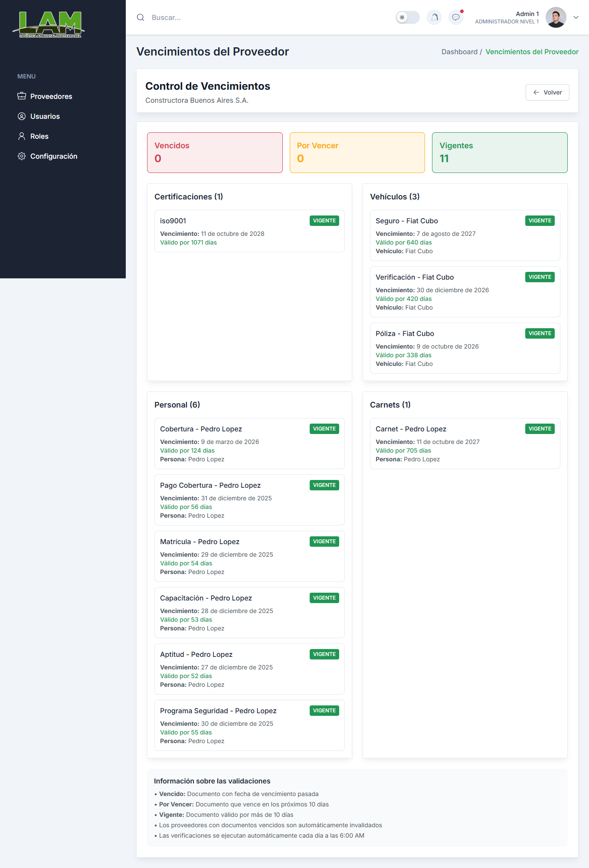The image size is (589, 868).
Task: Click the Proveedores briefcase icon
Action: pyautogui.click(x=22, y=96)
